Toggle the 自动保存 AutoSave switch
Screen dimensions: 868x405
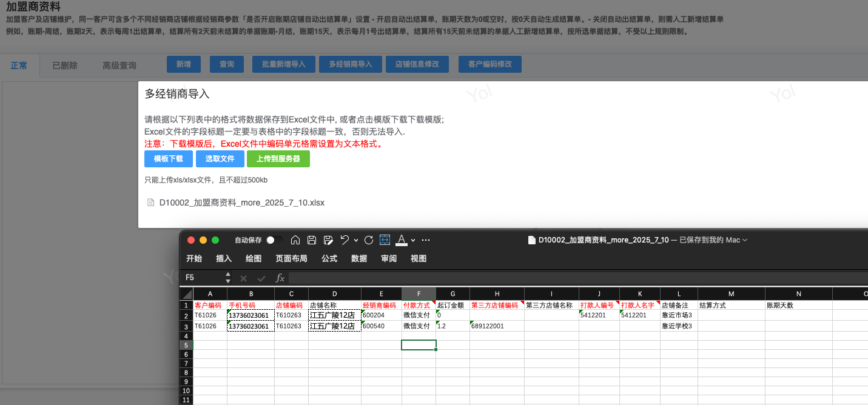[274, 240]
